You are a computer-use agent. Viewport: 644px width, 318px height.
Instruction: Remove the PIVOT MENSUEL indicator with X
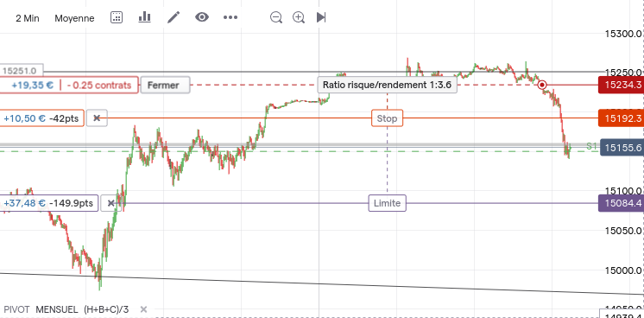[143, 309]
